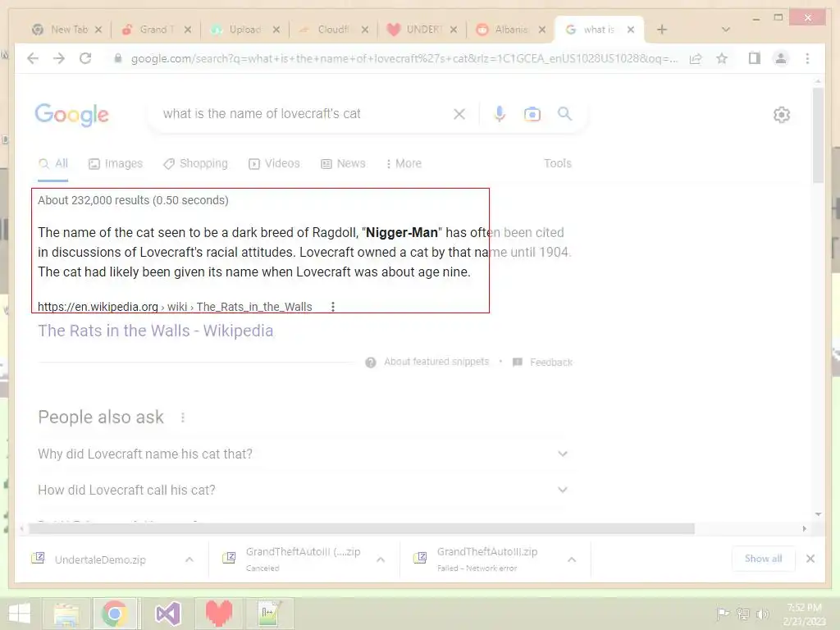
Task: Select the News search filter
Action: [x=343, y=163]
